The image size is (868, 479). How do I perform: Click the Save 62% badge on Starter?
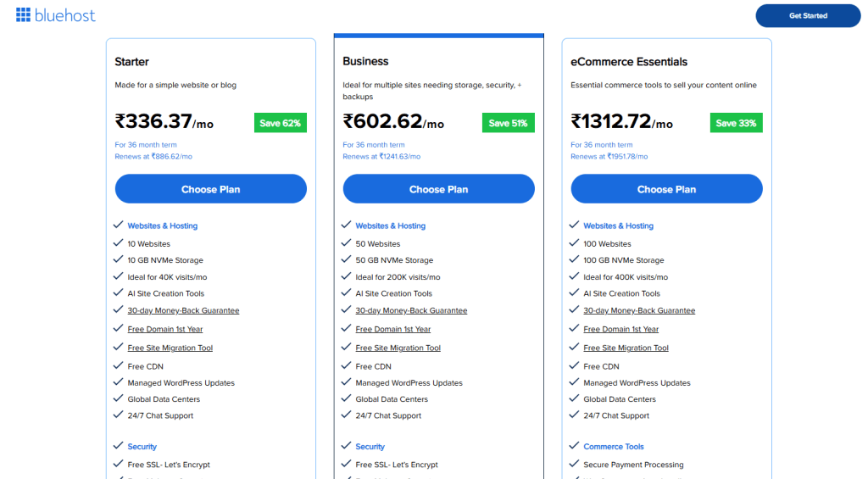(x=280, y=123)
